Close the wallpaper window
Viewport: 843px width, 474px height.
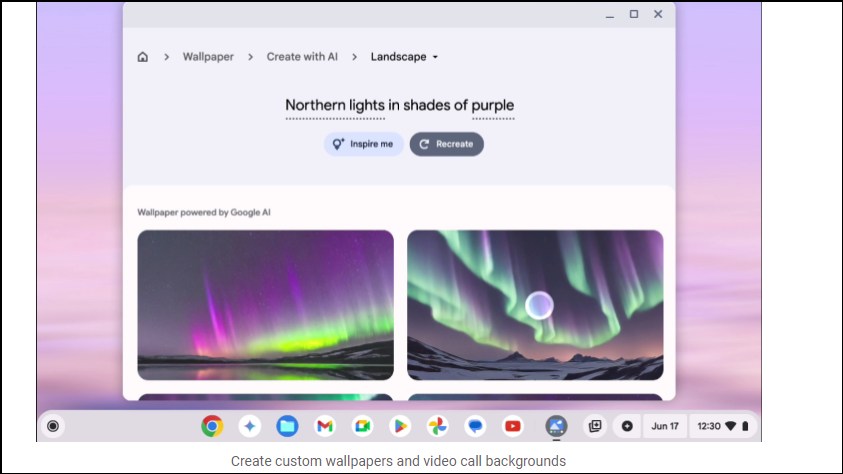(658, 15)
